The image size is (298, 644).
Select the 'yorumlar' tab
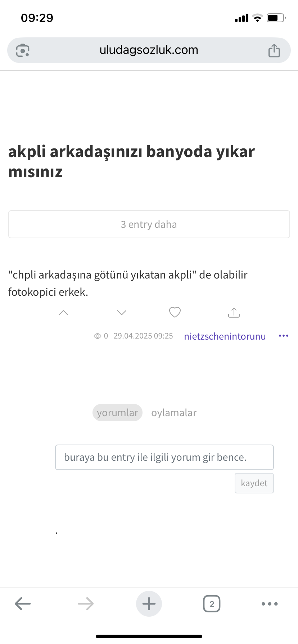click(x=117, y=412)
